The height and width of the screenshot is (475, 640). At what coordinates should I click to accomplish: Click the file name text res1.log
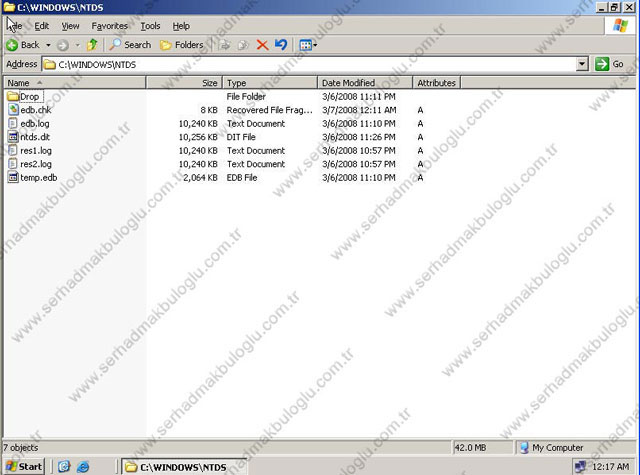pyautogui.click(x=36, y=151)
